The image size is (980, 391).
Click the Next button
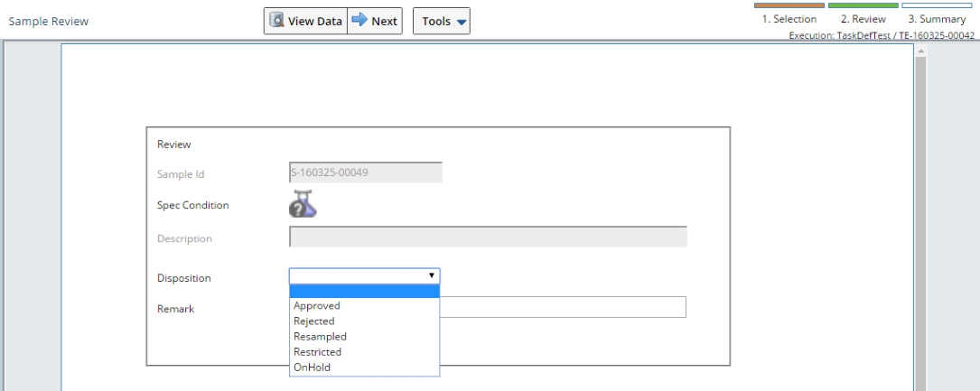[x=375, y=21]
